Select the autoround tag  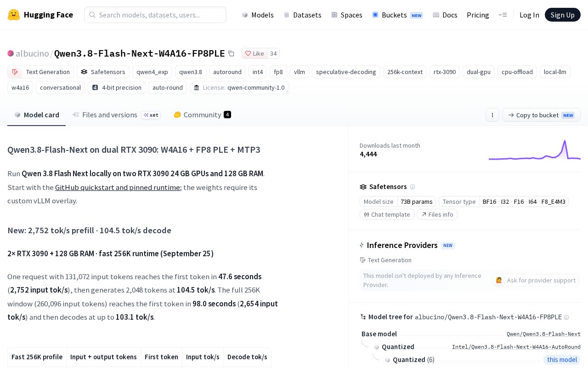227,72
